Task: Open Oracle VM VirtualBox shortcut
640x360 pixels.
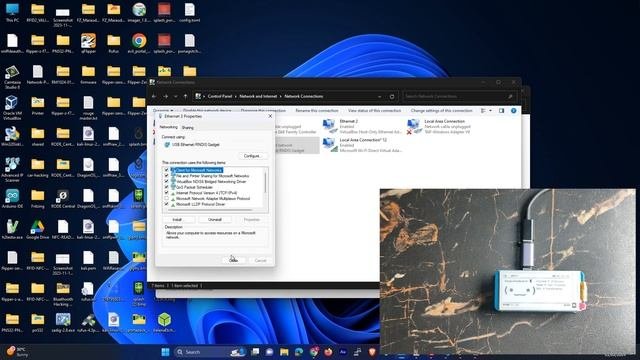Action: click(x=12, y=107)
